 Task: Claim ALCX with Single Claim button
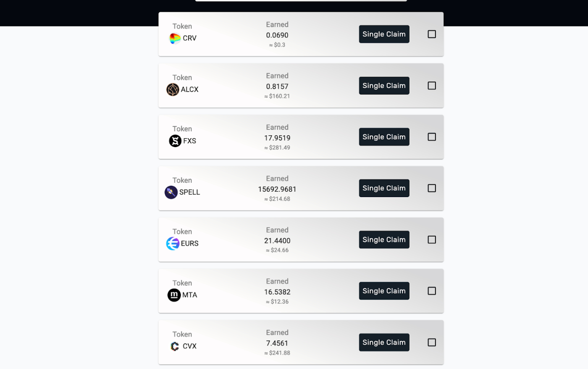[x=384, y=86]
